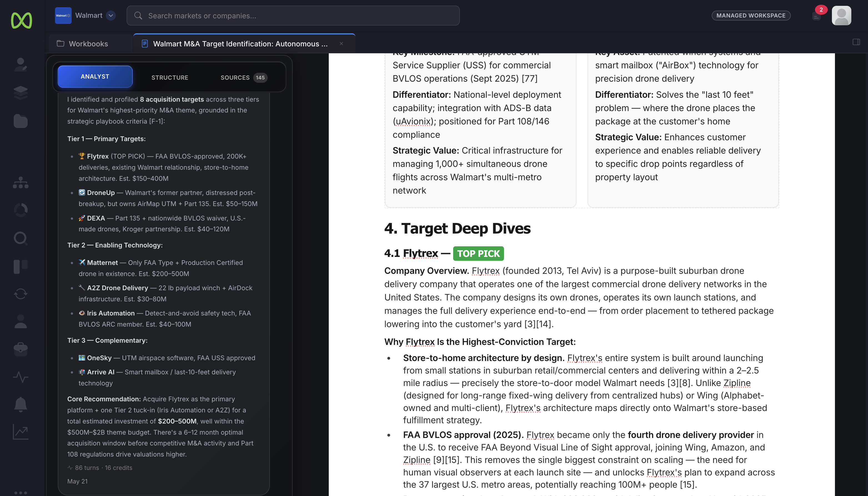Click 'fourth drone delivery provider' bold text
This screenshot has width=868, height=496.
[x=691, y=435]
